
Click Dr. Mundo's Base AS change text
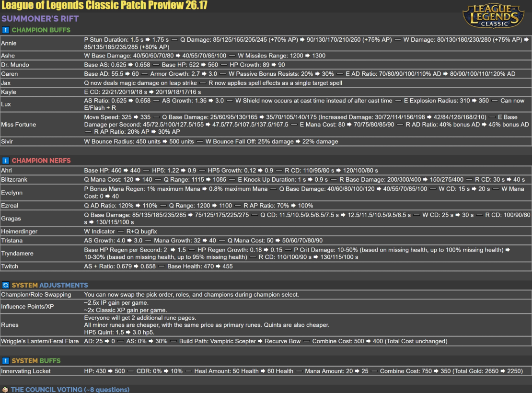pyautogui.click(x=117, y=65)
